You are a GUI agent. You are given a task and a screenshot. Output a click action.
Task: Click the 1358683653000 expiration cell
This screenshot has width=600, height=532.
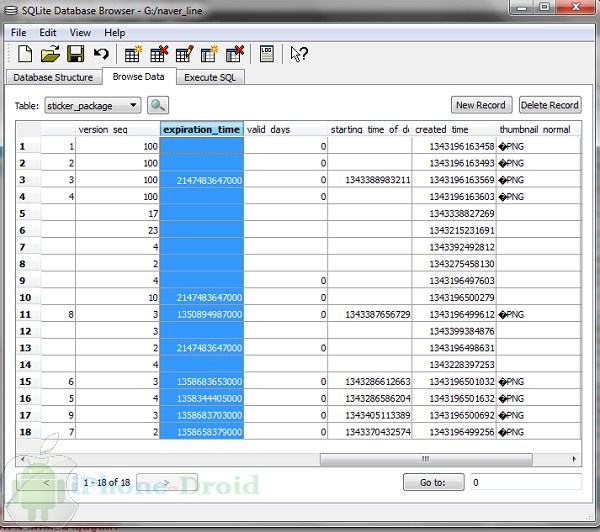click(x=202, y=382)
